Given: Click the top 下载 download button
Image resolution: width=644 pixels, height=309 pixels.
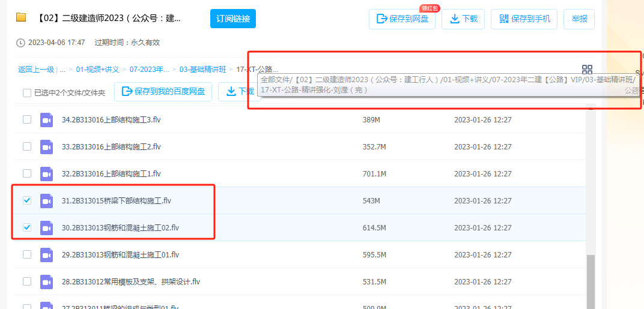Looking at the screenshot, I should 463,19.
